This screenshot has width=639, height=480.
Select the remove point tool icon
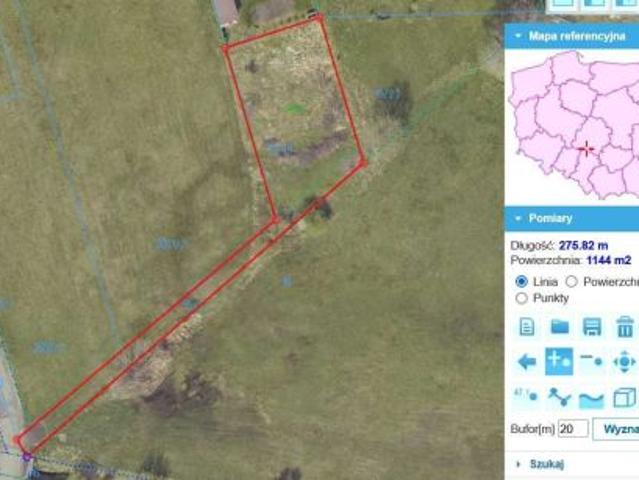click(591, 359)
